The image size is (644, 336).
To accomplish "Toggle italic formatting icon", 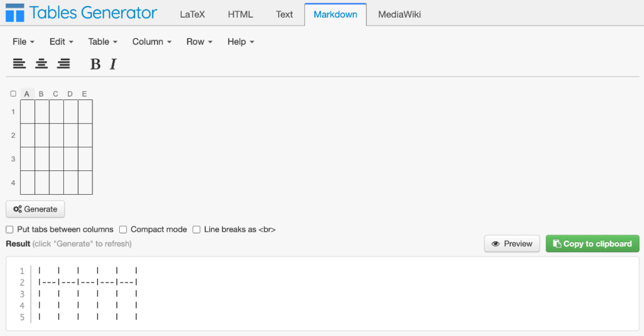I will pos(113,64).
